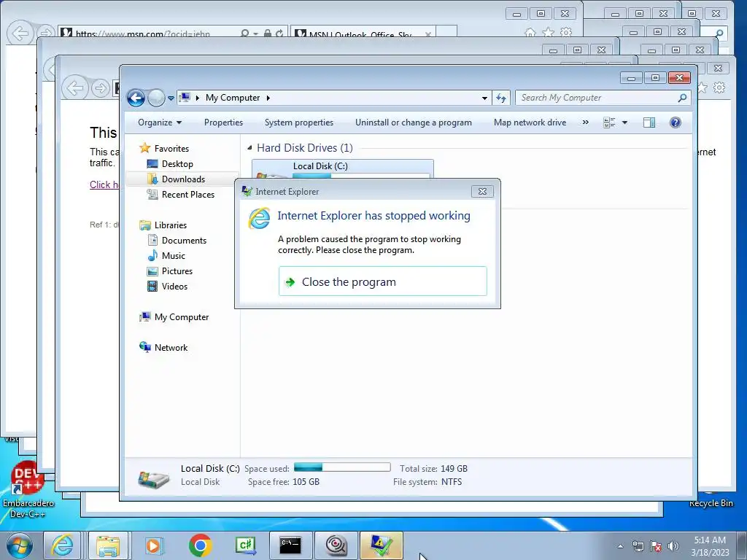The width and height of the screenshot is (747, 560).
Task: Open view options dropdown arrow
Action: pyautogui.click(x=624, y=122)
